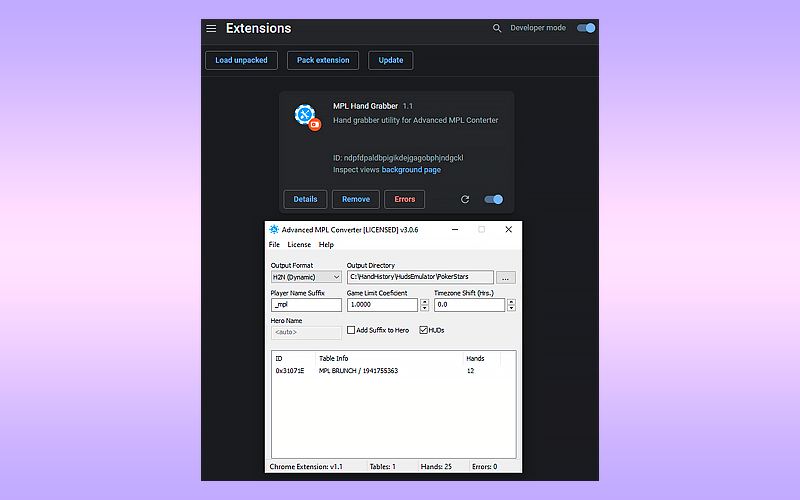The image size is (800, 500).
Task: Click the MPL Hand Grabber extension icon
Action: 307,116
